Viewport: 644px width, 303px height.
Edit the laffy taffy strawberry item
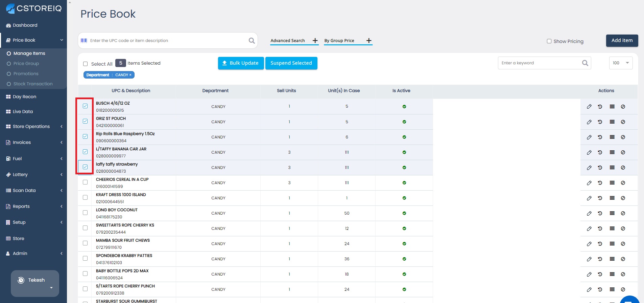589,168
